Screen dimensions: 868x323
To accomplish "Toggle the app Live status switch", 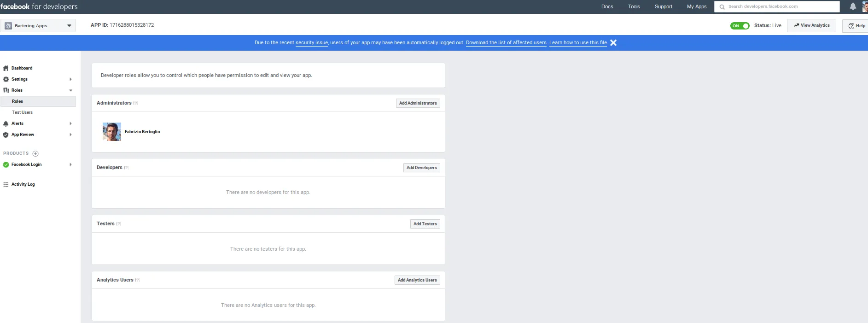I will [x=740, y=26].
